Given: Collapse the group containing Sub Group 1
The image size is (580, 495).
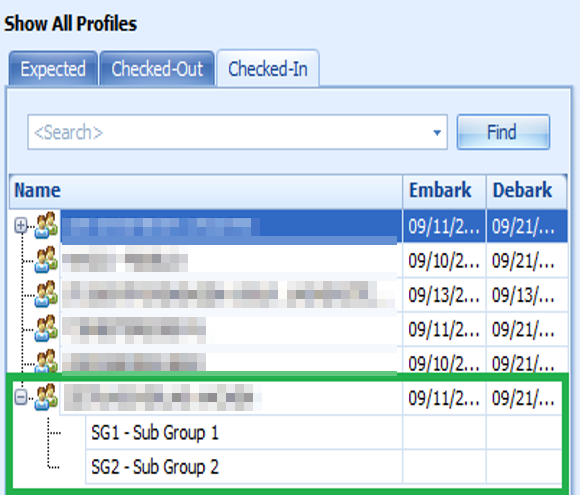Looking at the screenshot, I should click(21, 397).
